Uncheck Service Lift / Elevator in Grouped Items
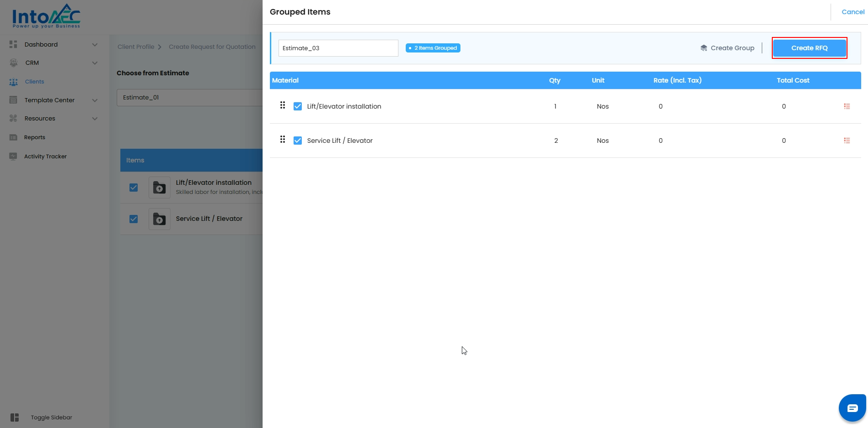Viewport: 868px width, 428px height. pos(298,141)
